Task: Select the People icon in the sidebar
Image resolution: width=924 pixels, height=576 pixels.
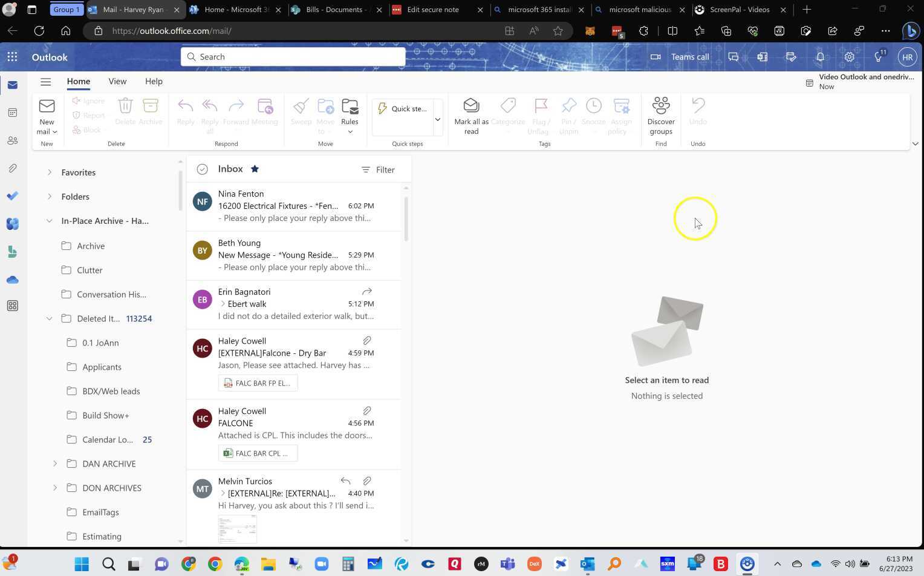Action: point(12,140)
